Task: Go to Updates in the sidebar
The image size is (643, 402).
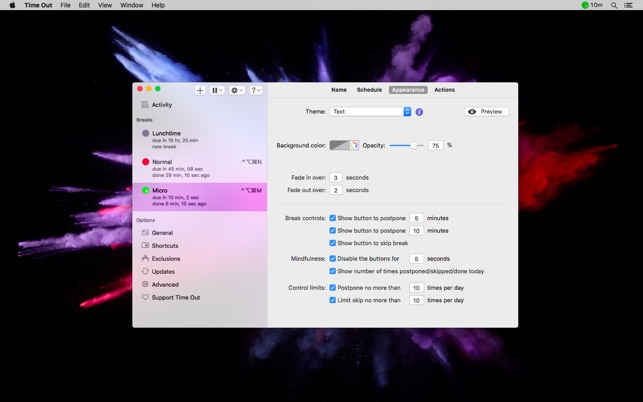Action: point(162,272)
